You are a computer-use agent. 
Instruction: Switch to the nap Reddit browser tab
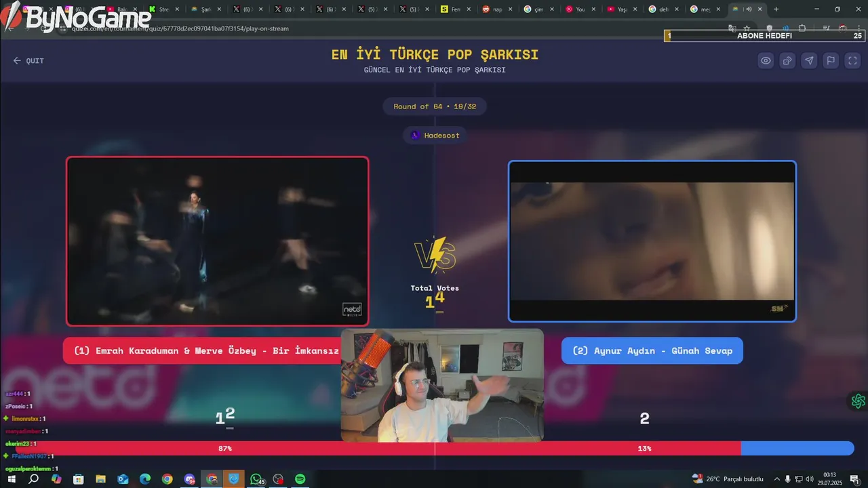[497, 9]
